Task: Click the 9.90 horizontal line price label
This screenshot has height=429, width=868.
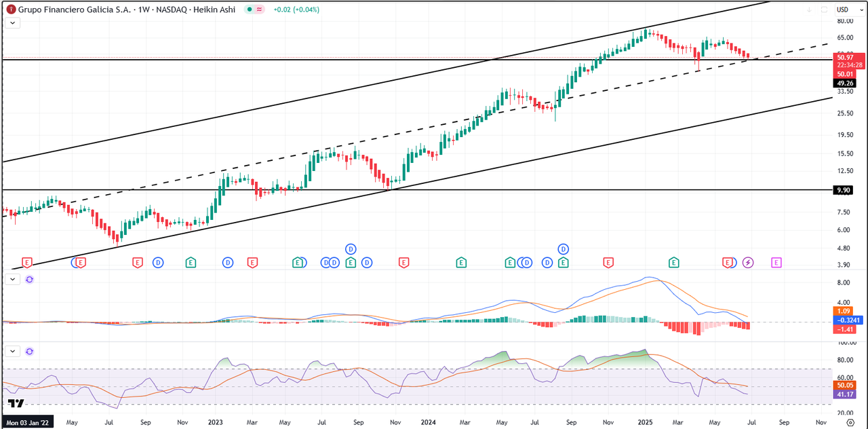Action: 844,191
